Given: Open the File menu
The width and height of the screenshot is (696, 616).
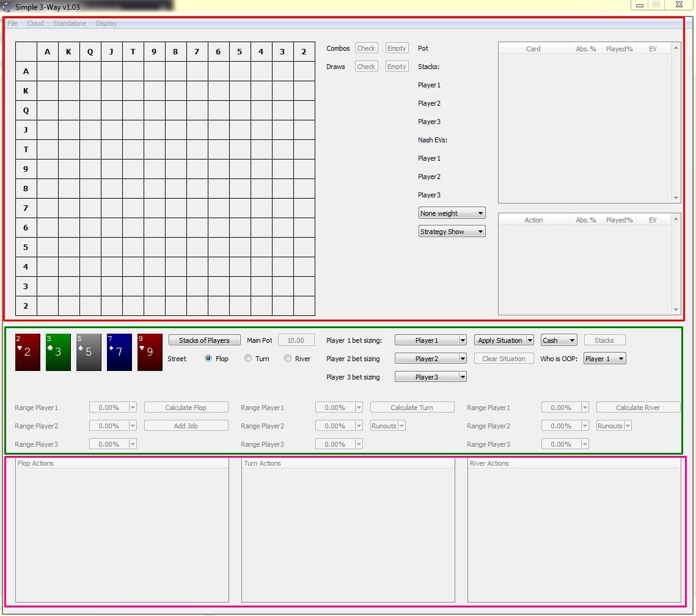Looking at the screenshot, I should tap(12, 23).
